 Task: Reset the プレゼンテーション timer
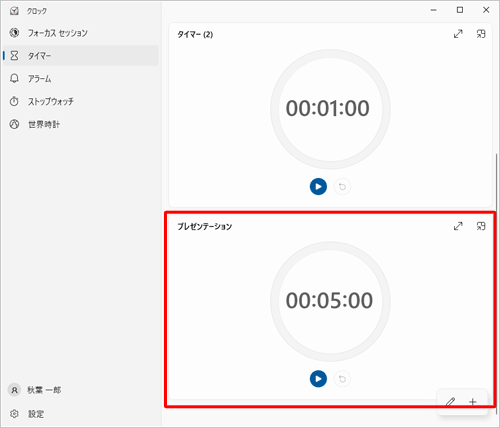pos(342,379)
